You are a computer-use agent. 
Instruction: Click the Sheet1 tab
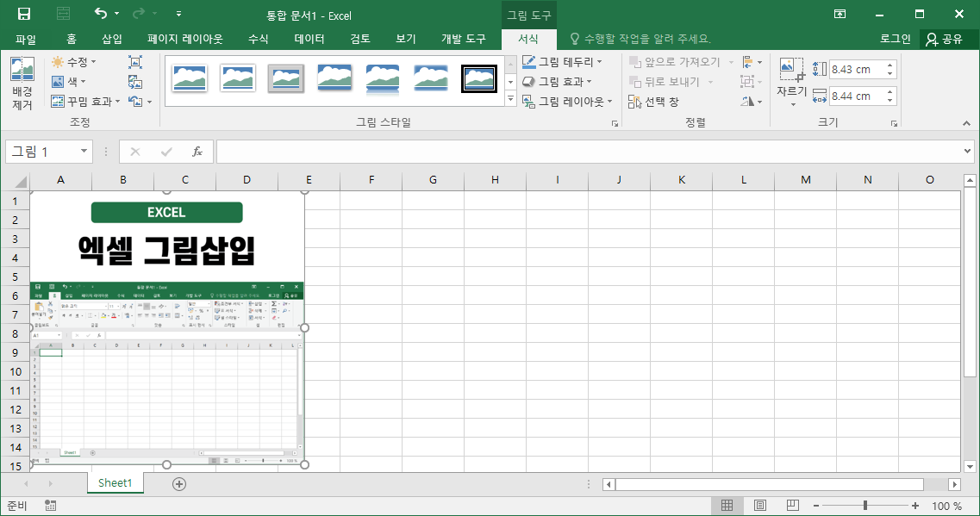(115, 483)
